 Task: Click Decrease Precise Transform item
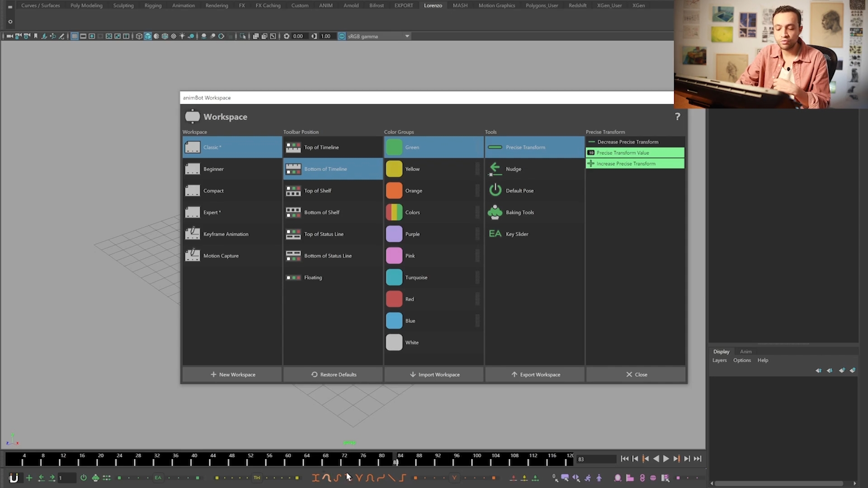(635, 142)
